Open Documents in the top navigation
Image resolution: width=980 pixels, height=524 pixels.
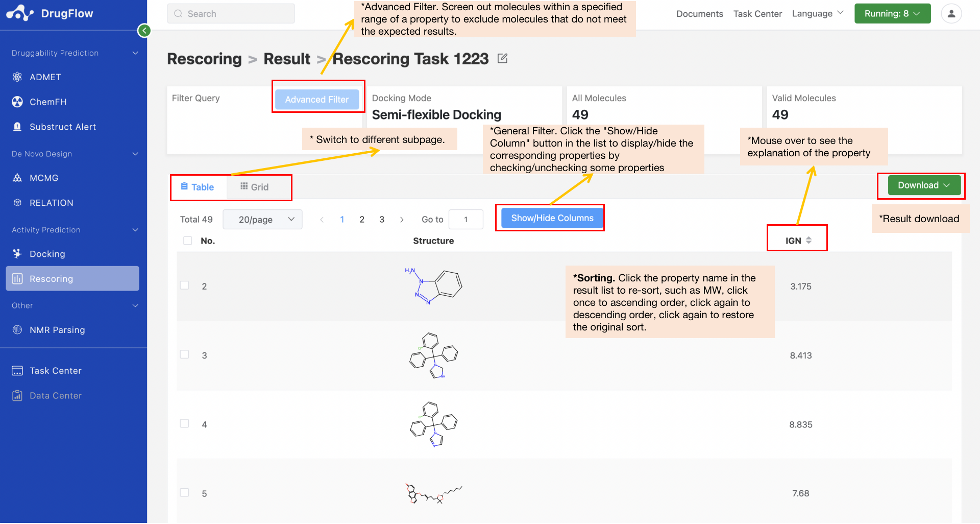point(699,14)
